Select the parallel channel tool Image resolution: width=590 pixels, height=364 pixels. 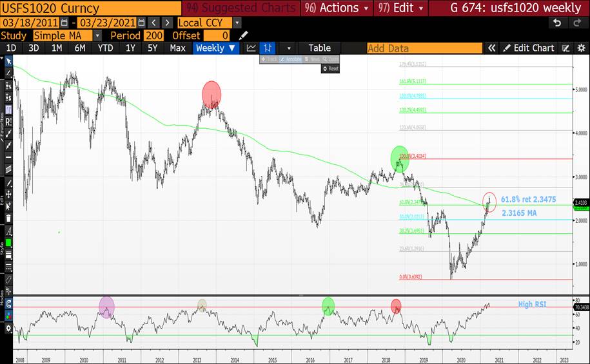(8, 169)
